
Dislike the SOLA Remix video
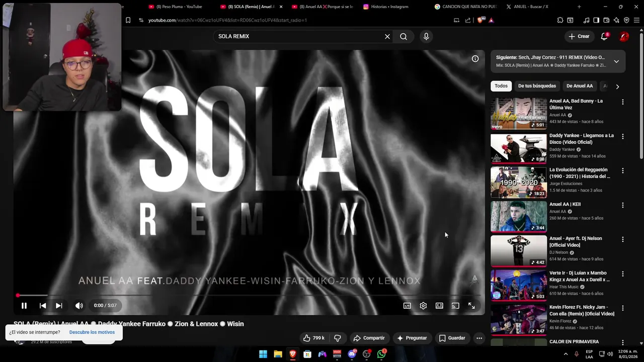point(338,338)
